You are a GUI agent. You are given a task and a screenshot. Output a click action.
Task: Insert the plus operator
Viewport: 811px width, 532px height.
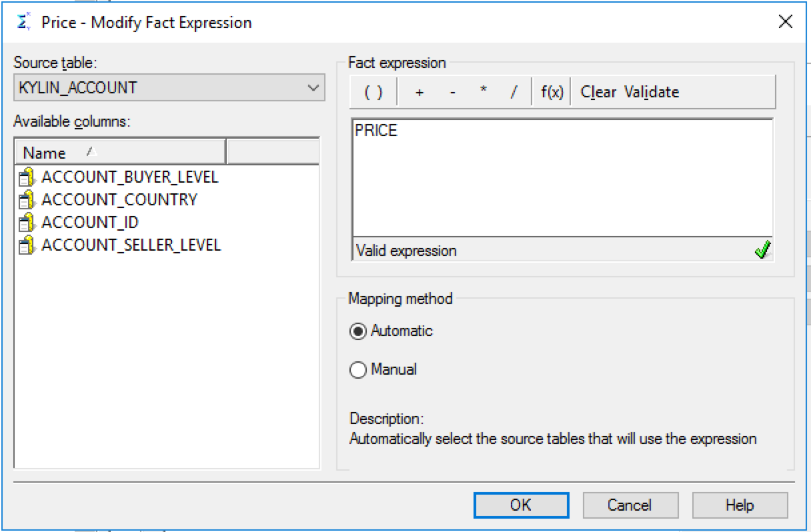click(420, 92)
